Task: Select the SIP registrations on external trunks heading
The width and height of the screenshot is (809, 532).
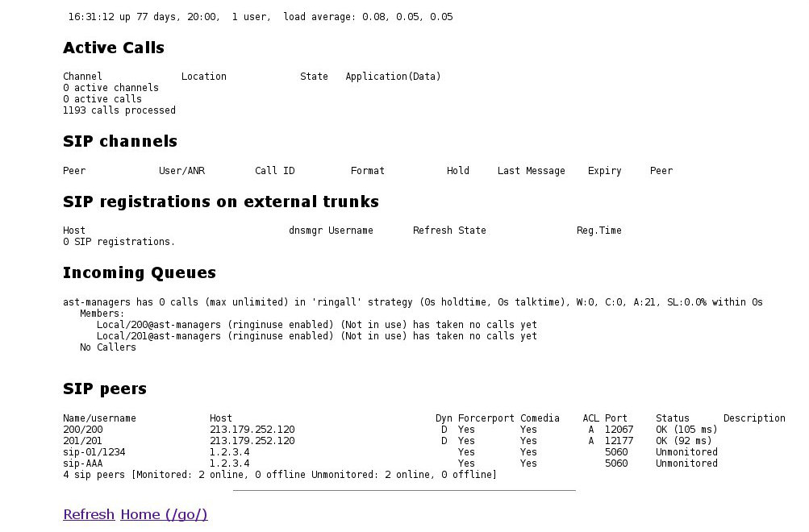Action: pyautogui.click(x=221, y=202)
